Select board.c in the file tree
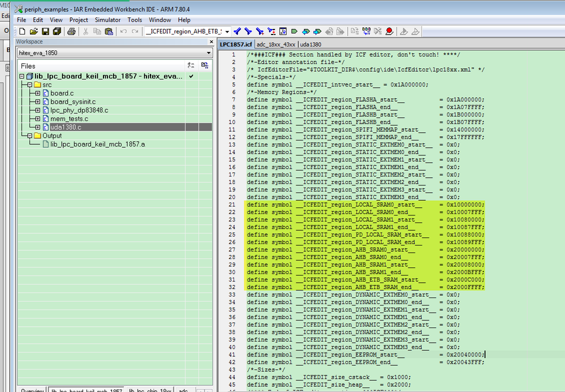This screenshot has height=392, width=565. pyautogui.click(x=62, y=93)
